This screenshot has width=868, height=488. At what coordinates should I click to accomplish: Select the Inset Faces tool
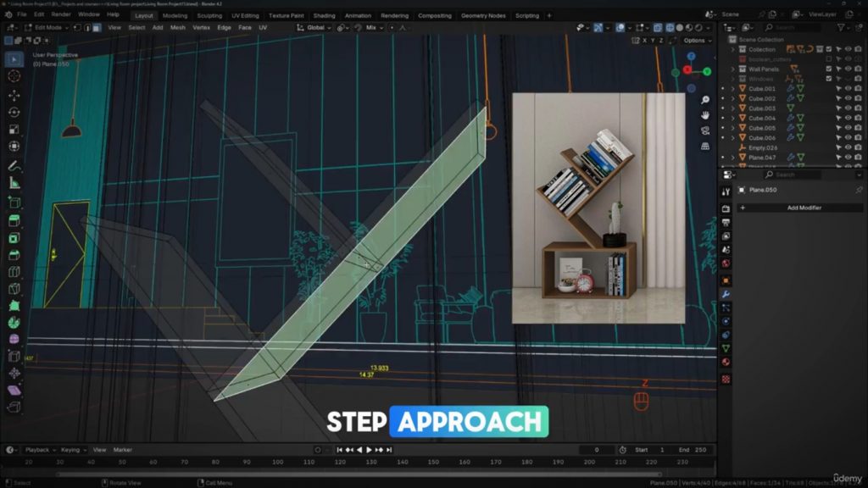14,238
